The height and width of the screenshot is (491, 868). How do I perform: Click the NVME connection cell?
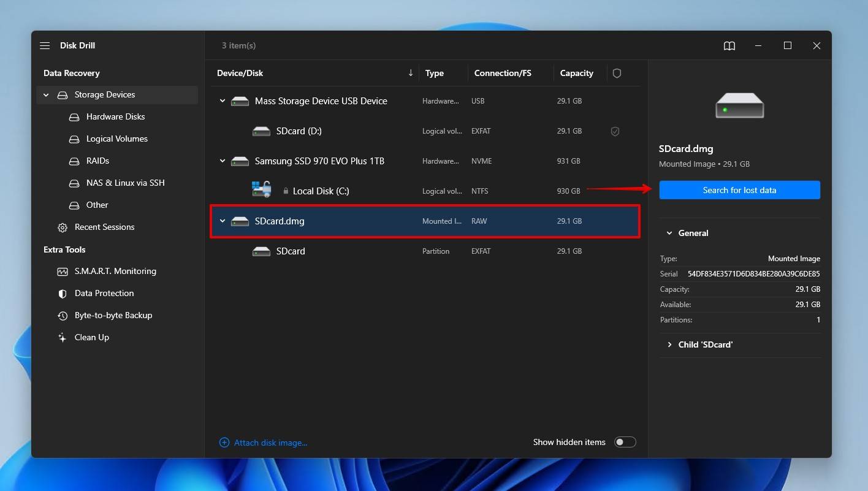click(481, 161)
